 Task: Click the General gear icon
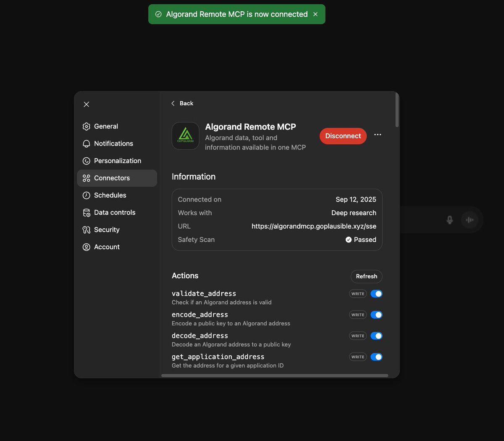click(x=87, y=126)
